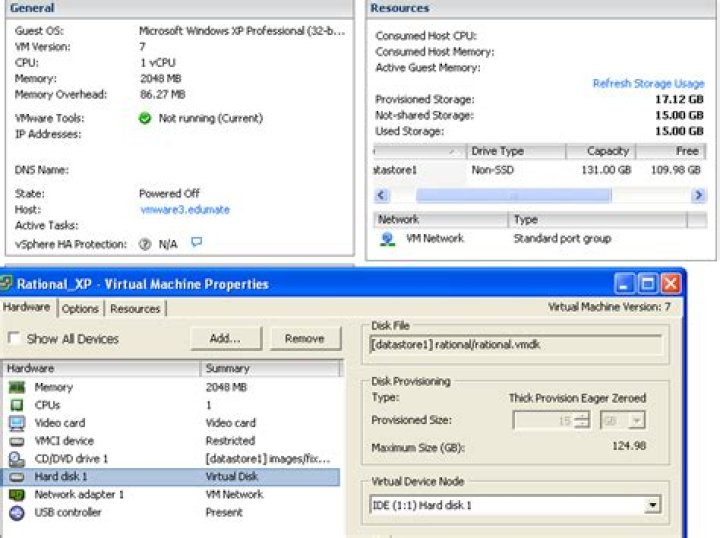Select the Hard disk 1 row
Viewport: 720px width, 538px height.
coord(172,477)
